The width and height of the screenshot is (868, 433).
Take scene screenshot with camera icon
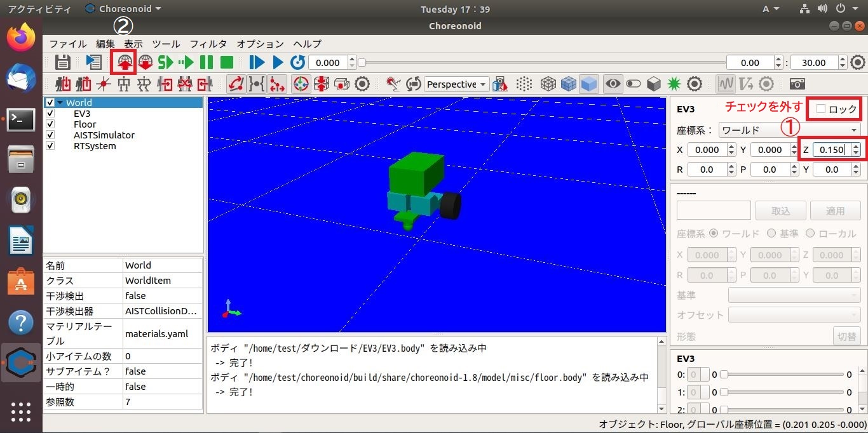(797, 84)
